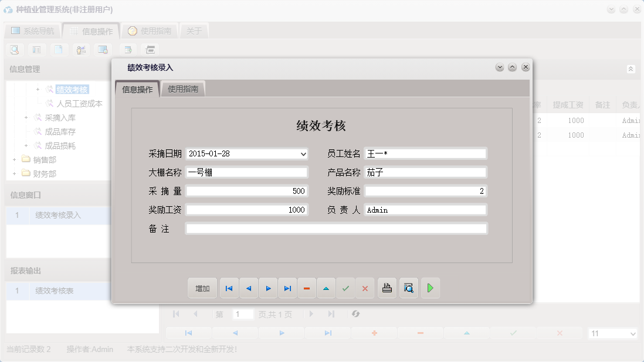The height and width of the screenshot is (362, 644).
Task: Open the 采摘日期 date dropdown
Action: [304, 153]
